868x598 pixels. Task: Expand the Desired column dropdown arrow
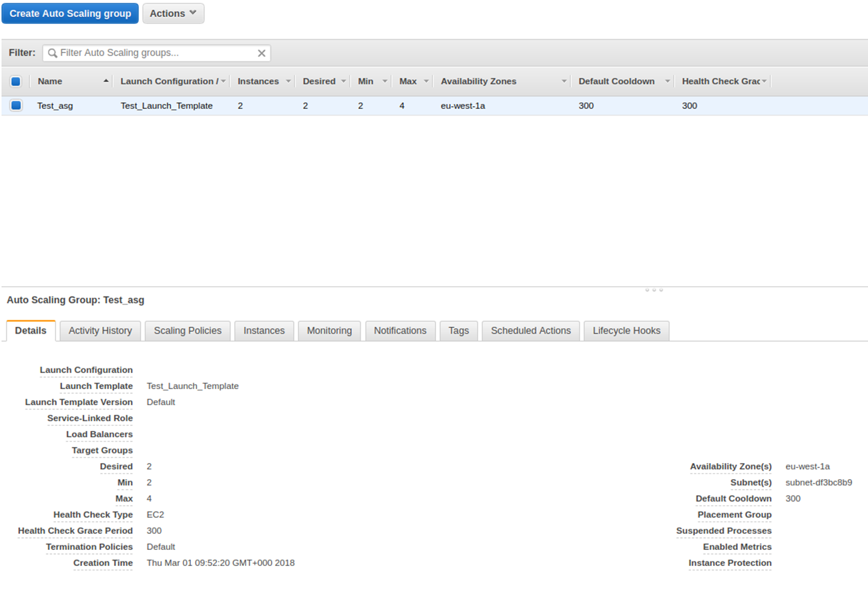[x=344, y=81]
